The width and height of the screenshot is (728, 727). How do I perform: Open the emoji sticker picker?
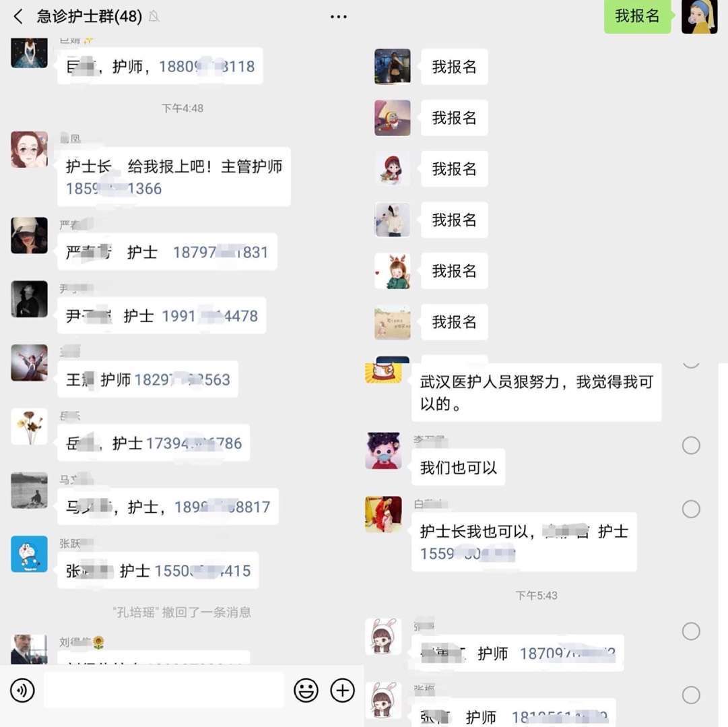coord(306,691)
